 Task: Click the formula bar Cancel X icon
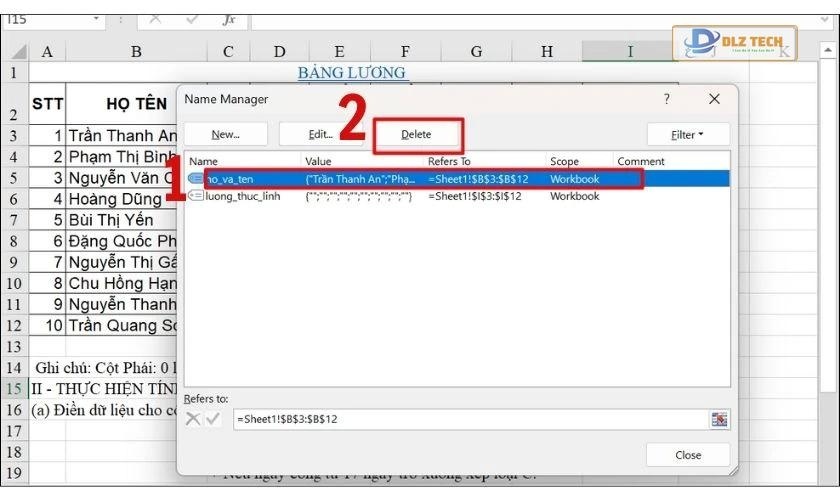(x=156, y=19)
